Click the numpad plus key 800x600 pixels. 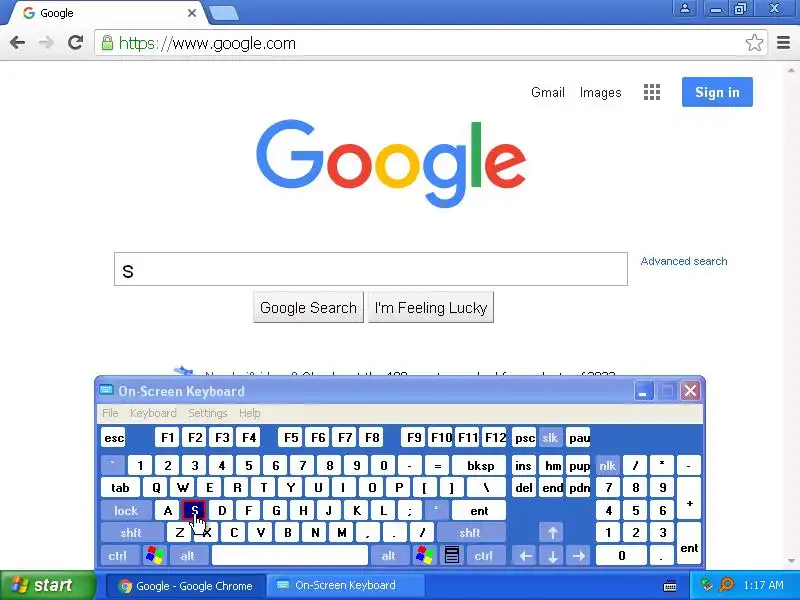tap(689, 499)
